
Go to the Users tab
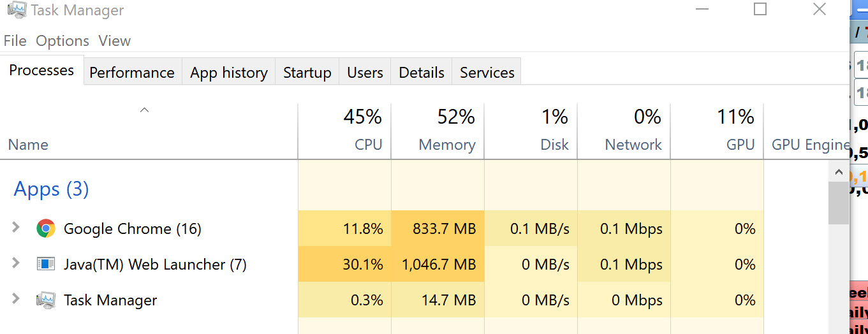coord(365,73)
